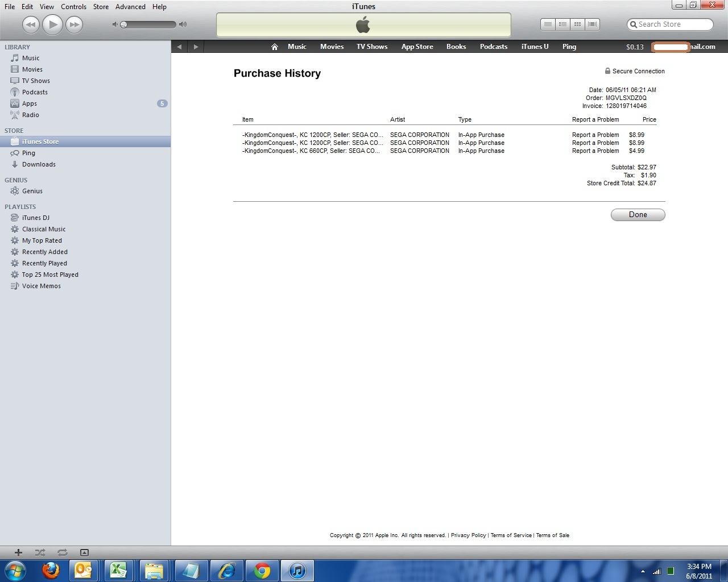
Task: Switch to Cover Flow view
Action: click(592, 24)
